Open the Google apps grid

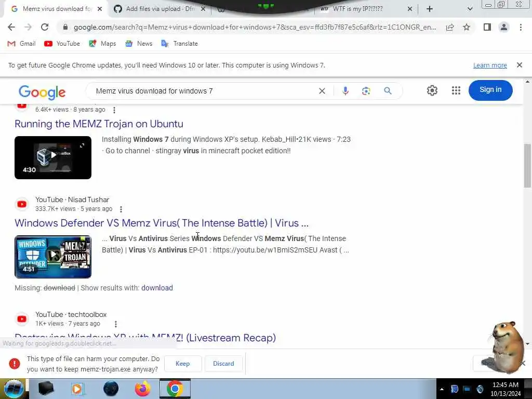point(456,90)
